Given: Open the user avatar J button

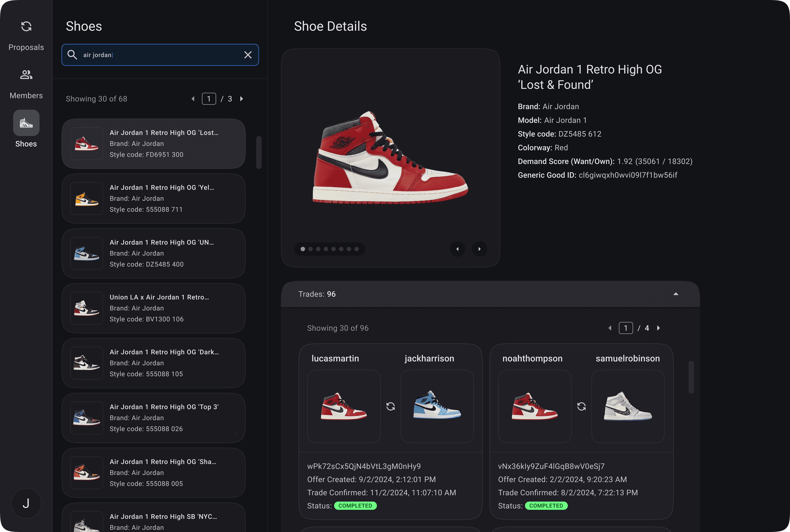Looking at the screenshot, I should [26, 503].
